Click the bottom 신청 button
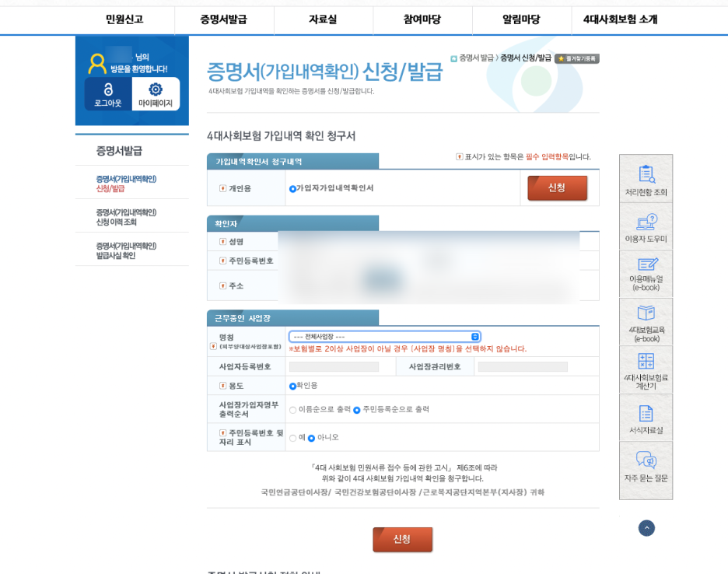 tap(403, 539)
